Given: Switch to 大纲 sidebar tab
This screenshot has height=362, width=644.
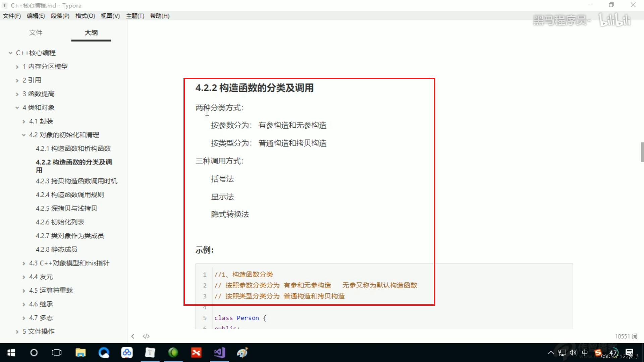Looking at the screenshot, I should tap(91, 33).
